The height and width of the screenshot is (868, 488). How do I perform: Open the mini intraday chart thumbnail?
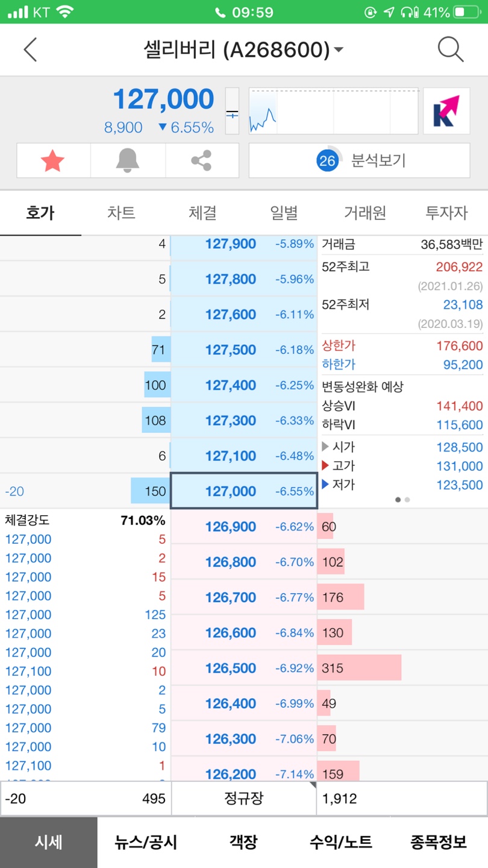pyautogui.click(x=333, y=111)
